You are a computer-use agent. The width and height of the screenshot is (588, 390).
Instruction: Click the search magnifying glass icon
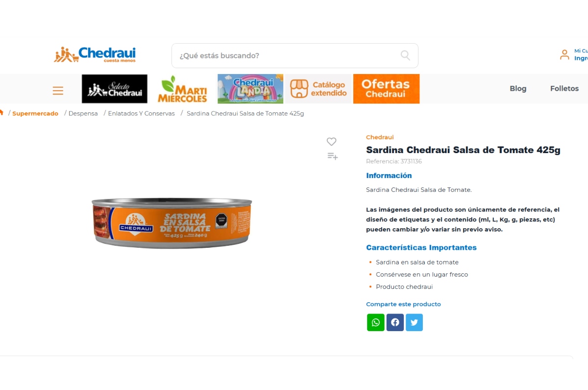pos(405,55)
